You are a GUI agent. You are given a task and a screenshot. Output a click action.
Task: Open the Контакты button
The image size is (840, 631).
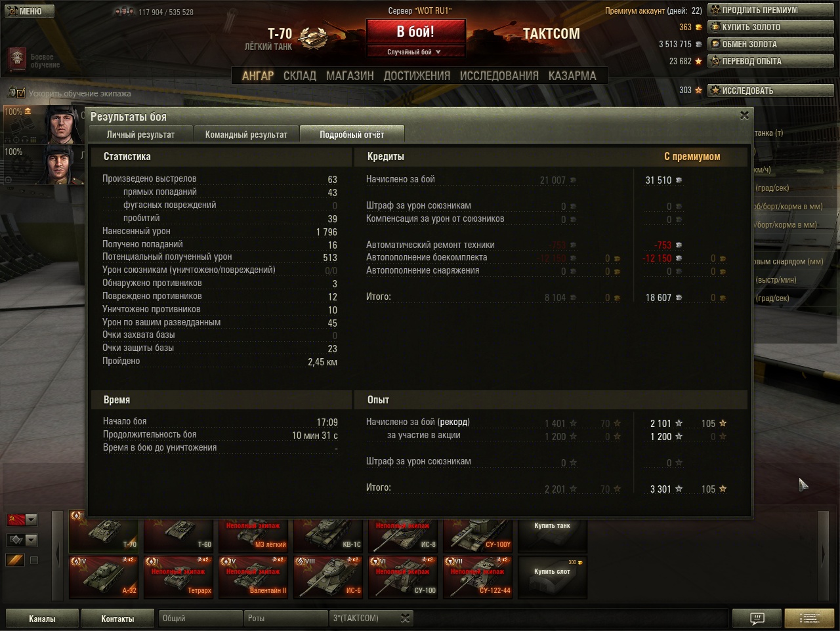point(117,619)
